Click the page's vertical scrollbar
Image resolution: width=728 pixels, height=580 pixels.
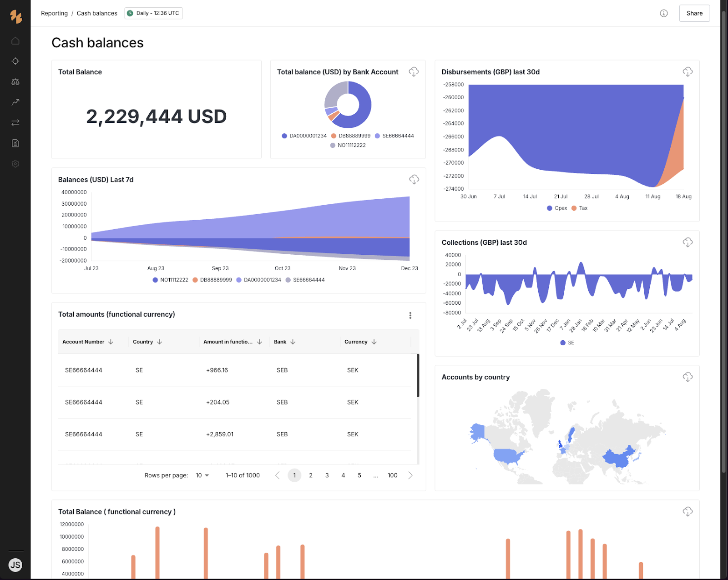tap(724, 241)
